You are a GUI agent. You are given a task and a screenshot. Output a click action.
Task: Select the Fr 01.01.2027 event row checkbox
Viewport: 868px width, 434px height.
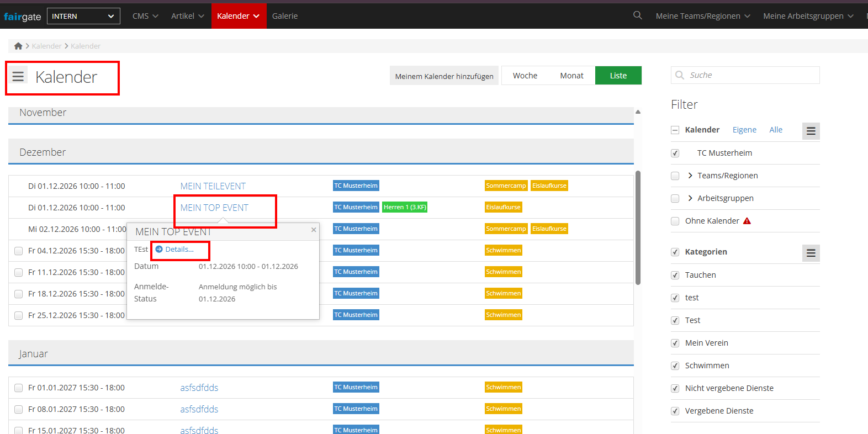point(18,388)
